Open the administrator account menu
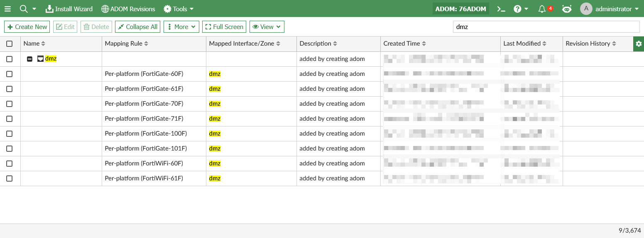The height and width of the screenshot is (238, 644). coord(617,9)
